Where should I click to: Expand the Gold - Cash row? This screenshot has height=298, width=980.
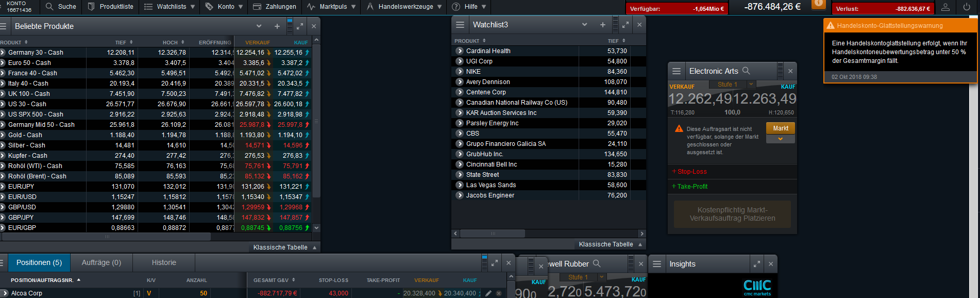click(3, 135)
